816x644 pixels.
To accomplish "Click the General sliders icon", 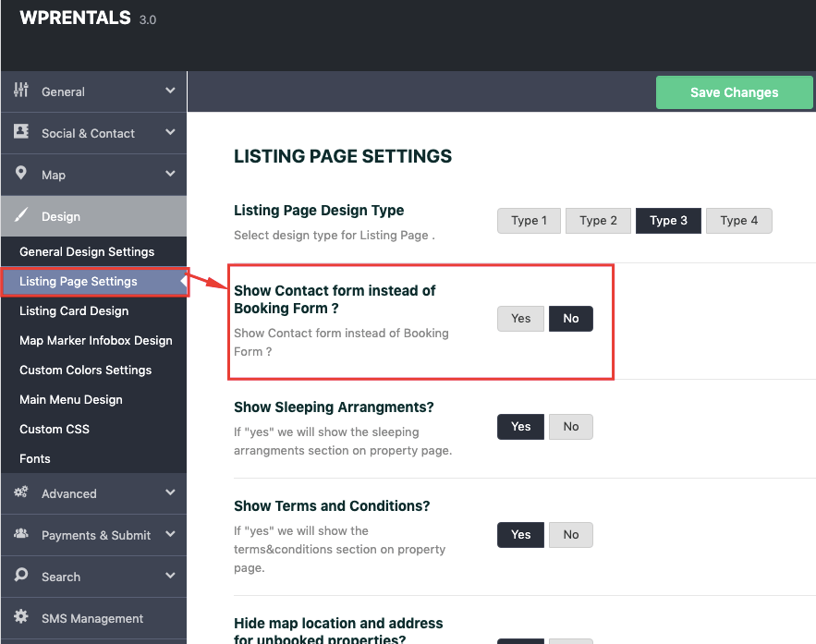I will coord(21,91).
